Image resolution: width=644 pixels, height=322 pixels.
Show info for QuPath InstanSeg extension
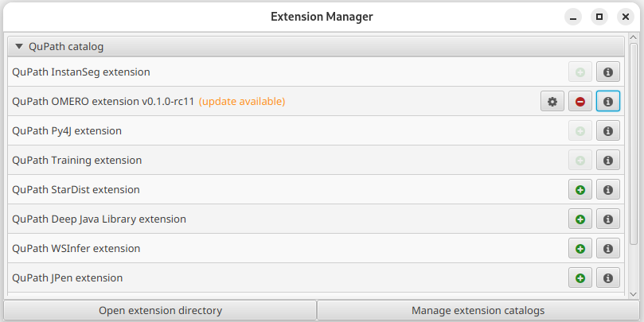click(608, 72)
